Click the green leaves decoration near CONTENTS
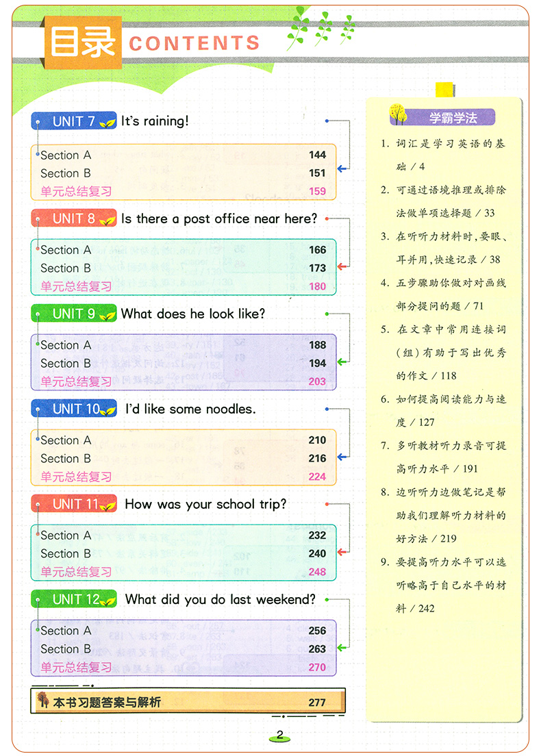The image size is (541, 756). coord(322,29)
